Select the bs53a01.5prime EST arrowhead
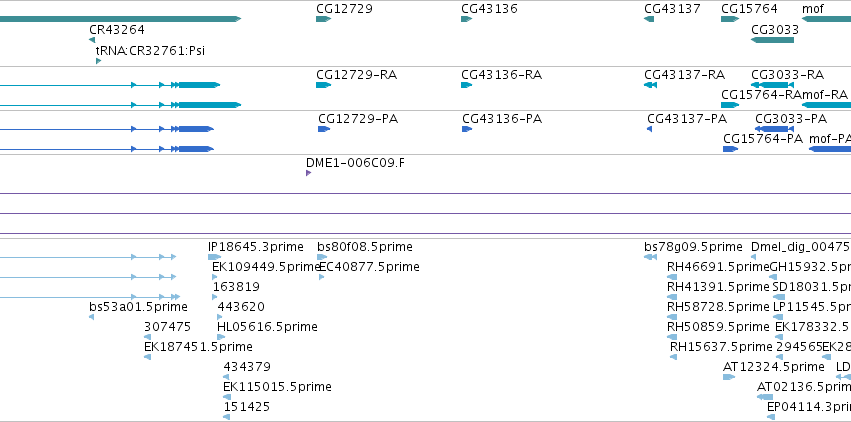This screenshot has width=851, height=422. coord(92,317)
